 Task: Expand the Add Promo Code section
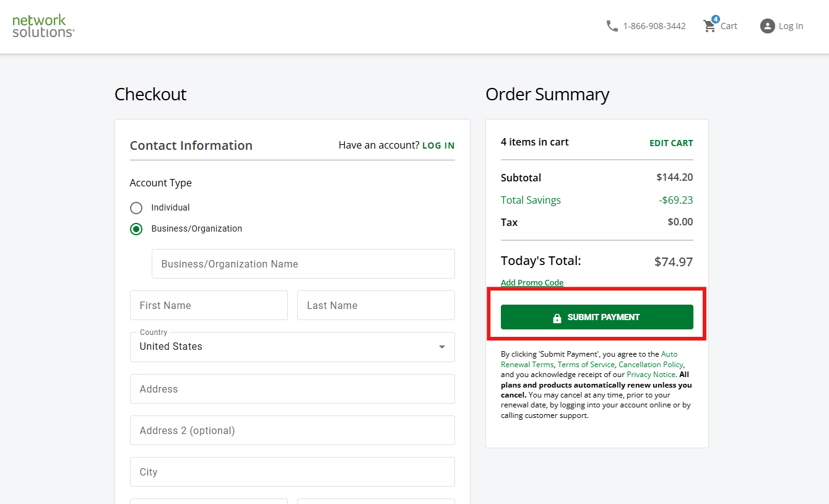(532, 282)
